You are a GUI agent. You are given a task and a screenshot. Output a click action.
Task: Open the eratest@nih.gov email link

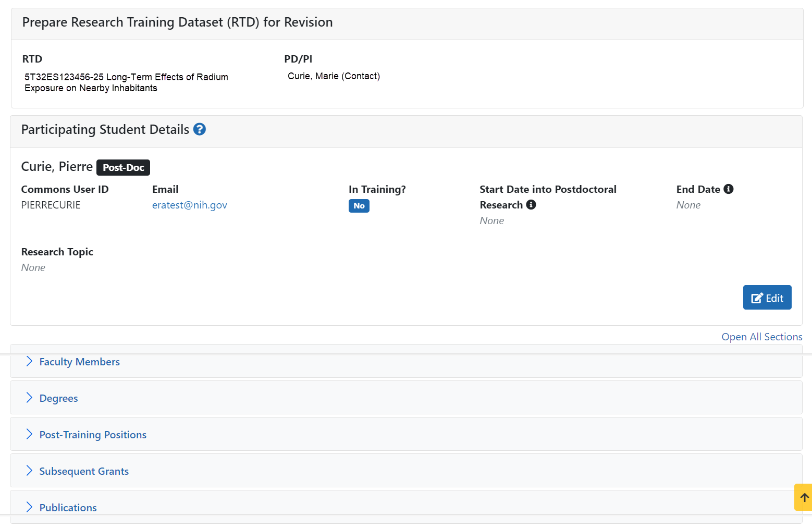click(x=190, y=205)
